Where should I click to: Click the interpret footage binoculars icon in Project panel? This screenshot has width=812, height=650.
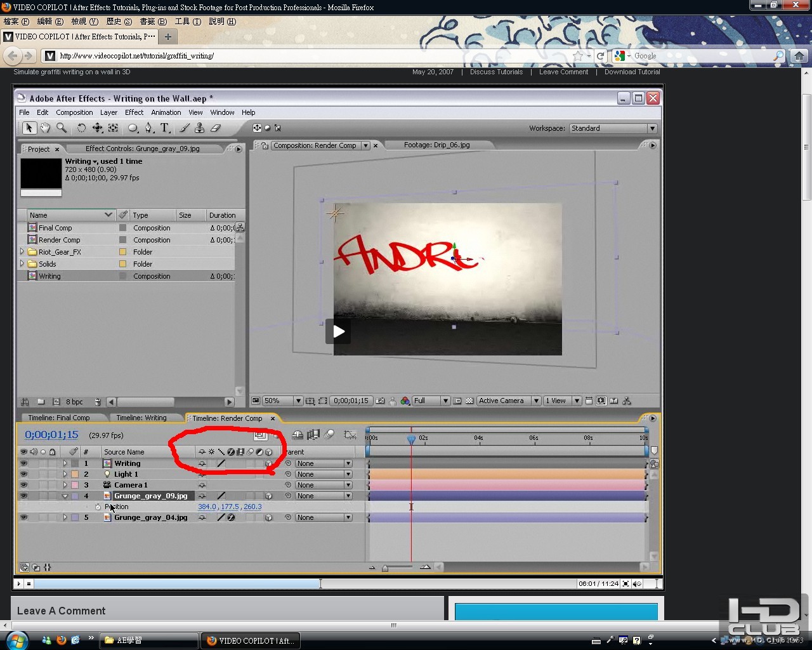pyautogui.click(x=25, y=402)
